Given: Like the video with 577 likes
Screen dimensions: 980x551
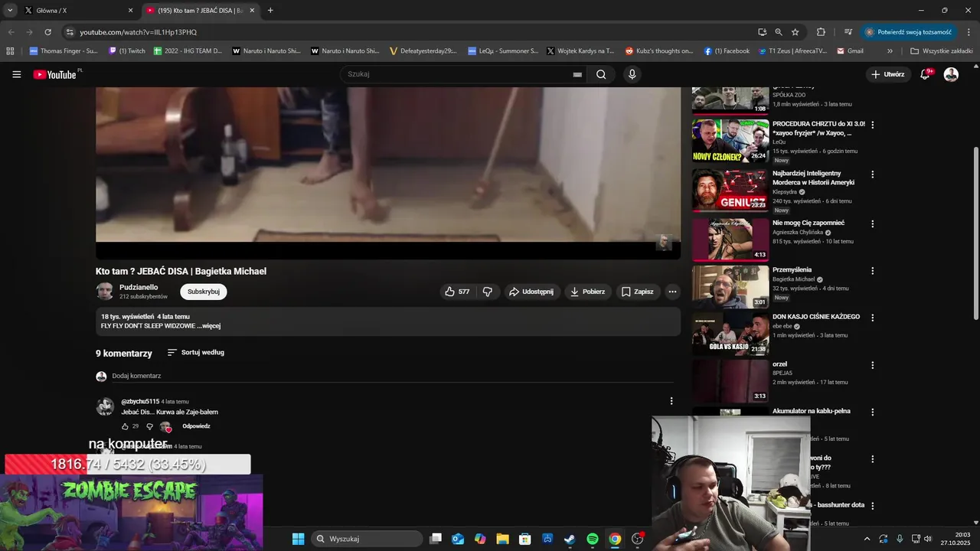Looking at the screenshot, I should [x=458, y=292].
